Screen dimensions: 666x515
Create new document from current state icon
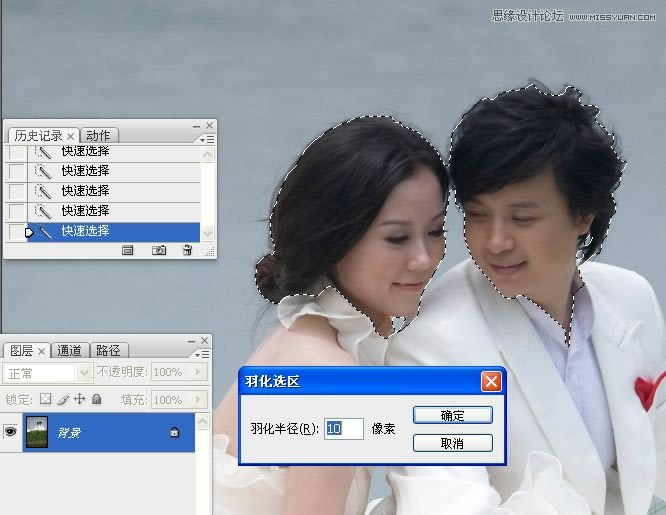click(128, 250)
